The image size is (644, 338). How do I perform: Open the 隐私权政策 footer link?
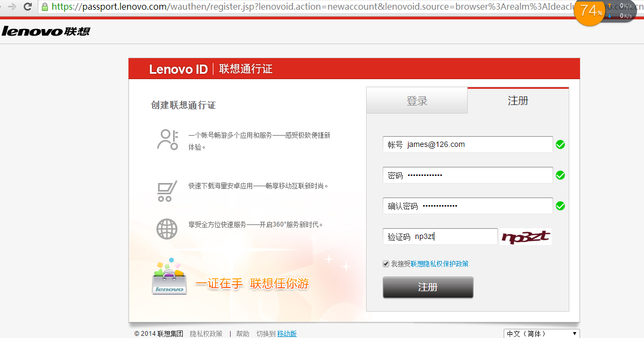(206, 334)
